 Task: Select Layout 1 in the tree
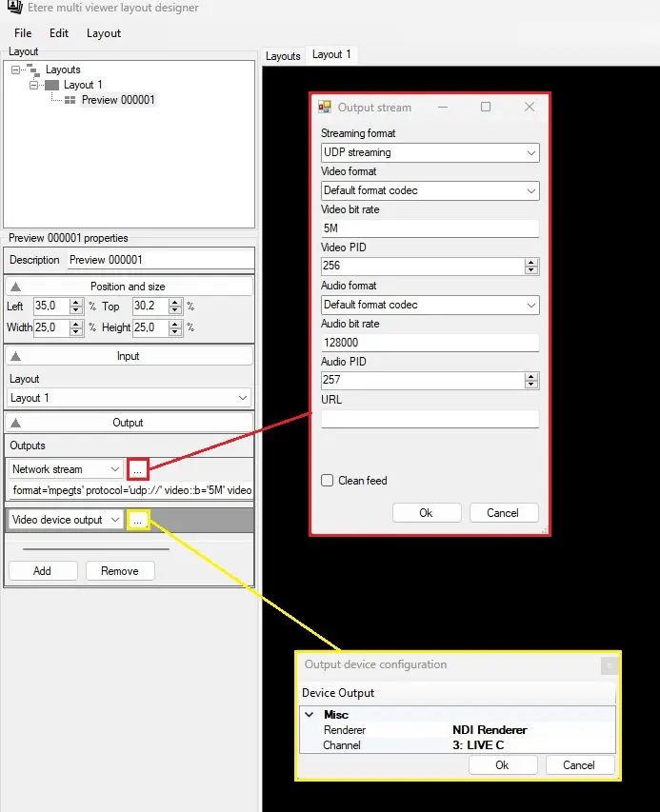coord(83,85)
